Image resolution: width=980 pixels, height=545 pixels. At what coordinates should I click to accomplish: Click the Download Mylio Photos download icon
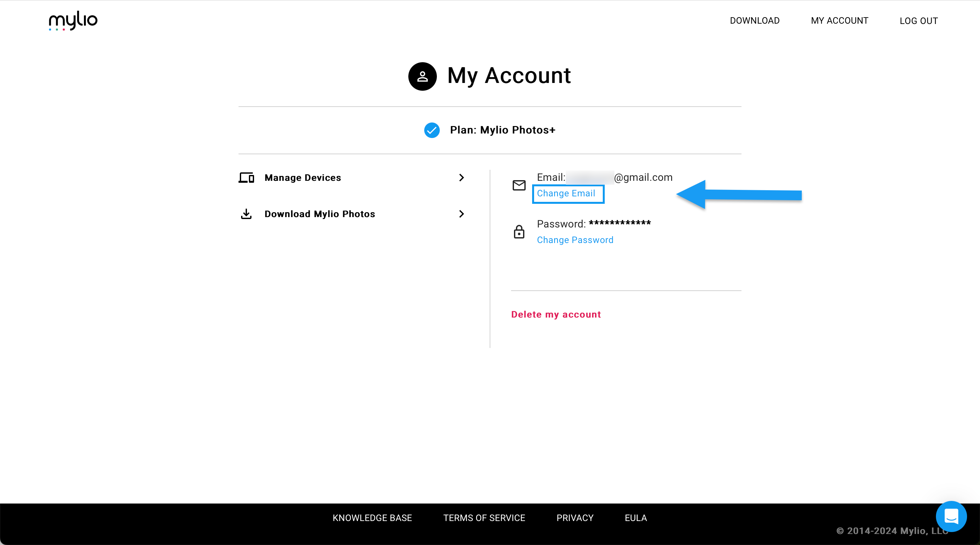246,214
